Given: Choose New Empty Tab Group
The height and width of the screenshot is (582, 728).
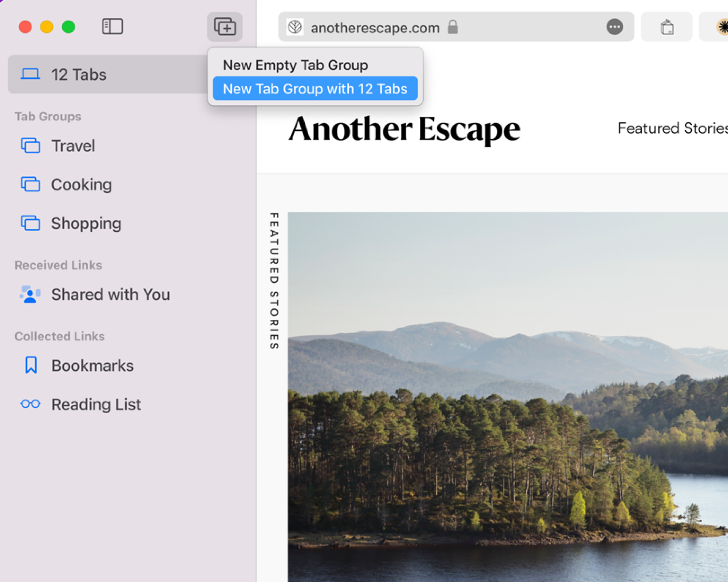Looking at the screenshot, I should click(295, 65).
